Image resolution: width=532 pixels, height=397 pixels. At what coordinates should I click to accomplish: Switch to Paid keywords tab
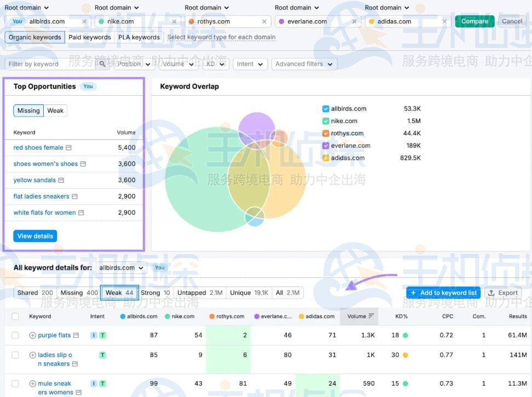90,37
